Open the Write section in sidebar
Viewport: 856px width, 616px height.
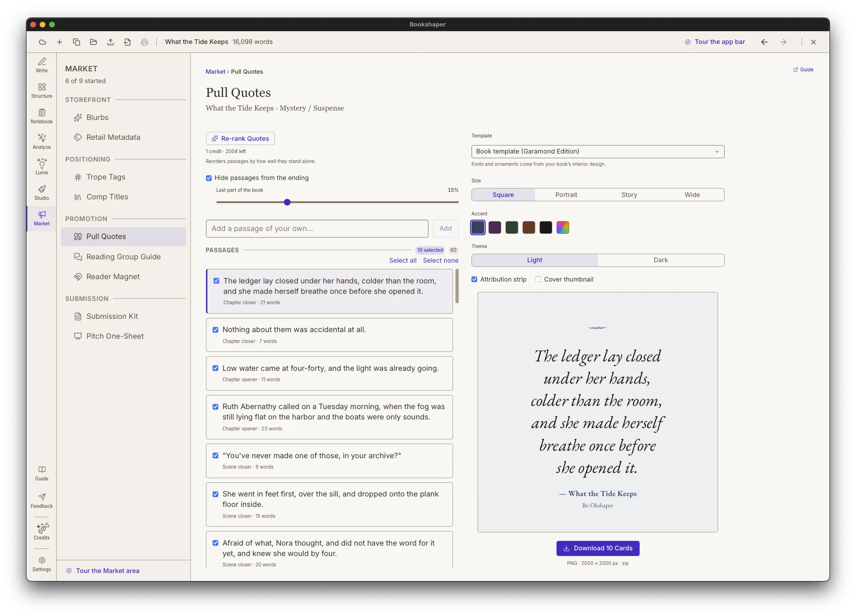(x=42, y=65)
